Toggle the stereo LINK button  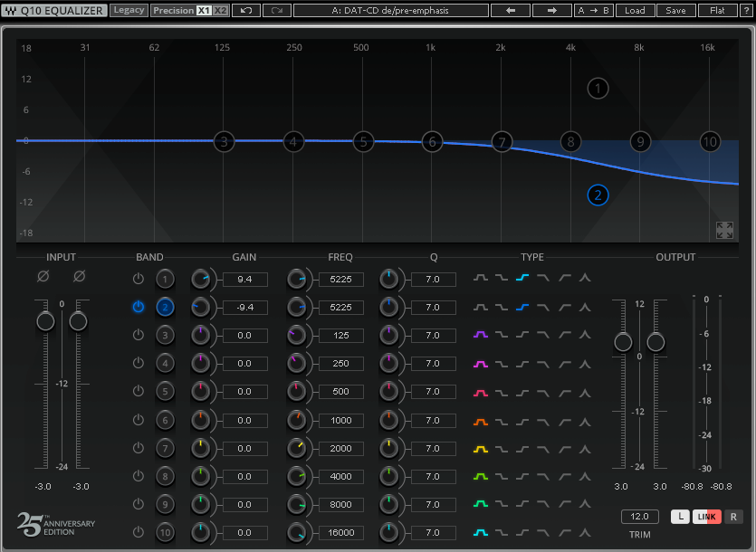(707, 517)
